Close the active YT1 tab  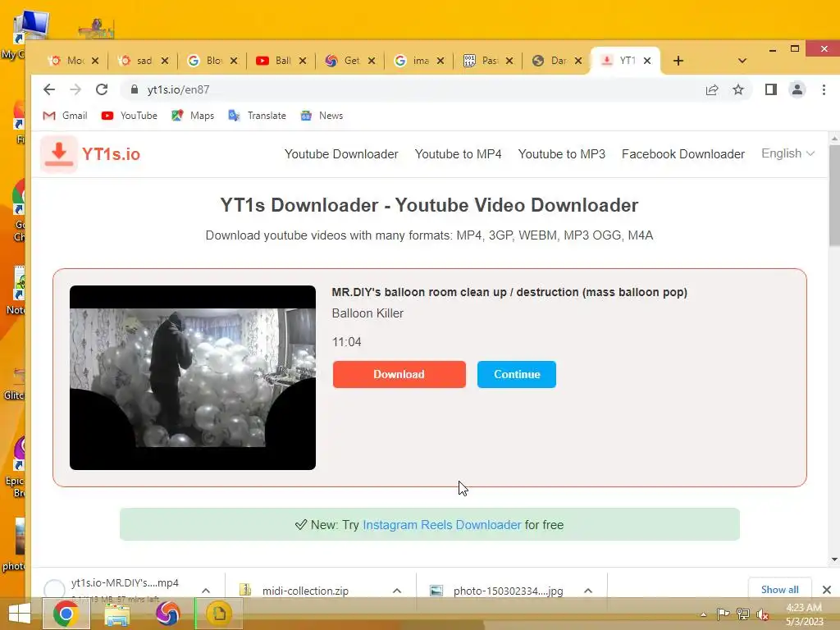click(647, 61)
